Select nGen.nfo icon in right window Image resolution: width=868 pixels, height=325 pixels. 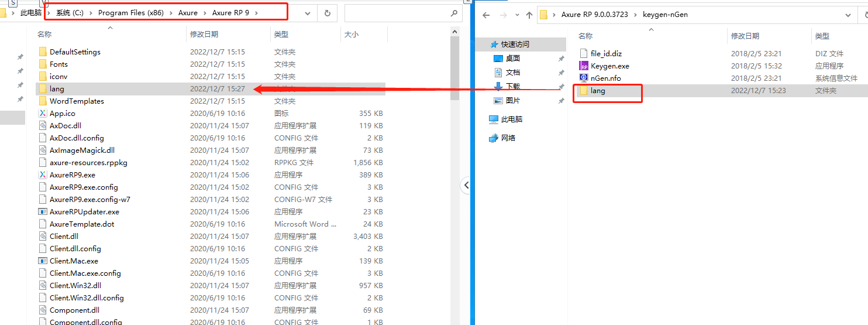[x=583, y=78]
